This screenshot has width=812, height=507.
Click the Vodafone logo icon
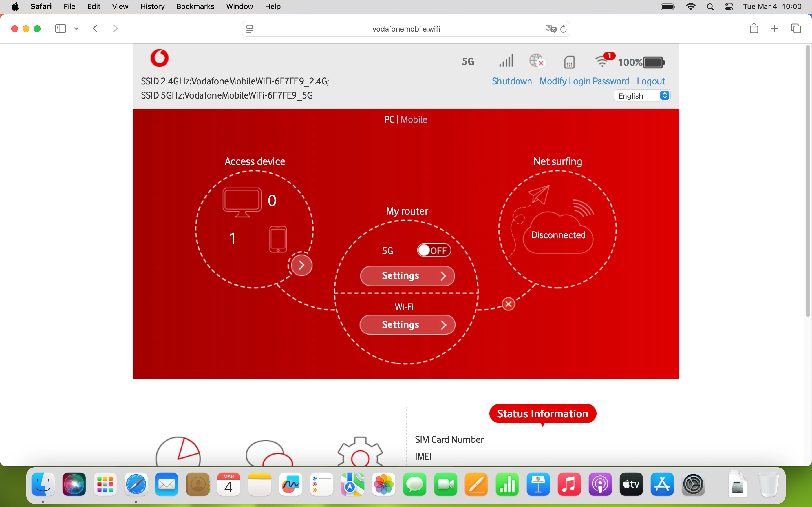click(x=159, y=58)
